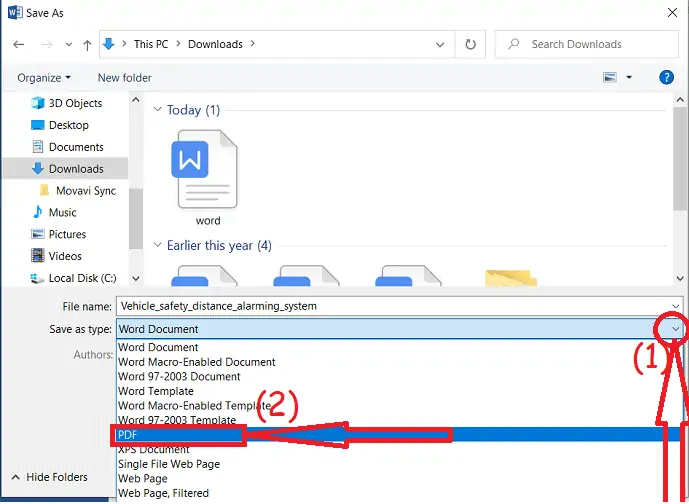
Task: Choose XPS Document type
Action: tap(400, 449)
